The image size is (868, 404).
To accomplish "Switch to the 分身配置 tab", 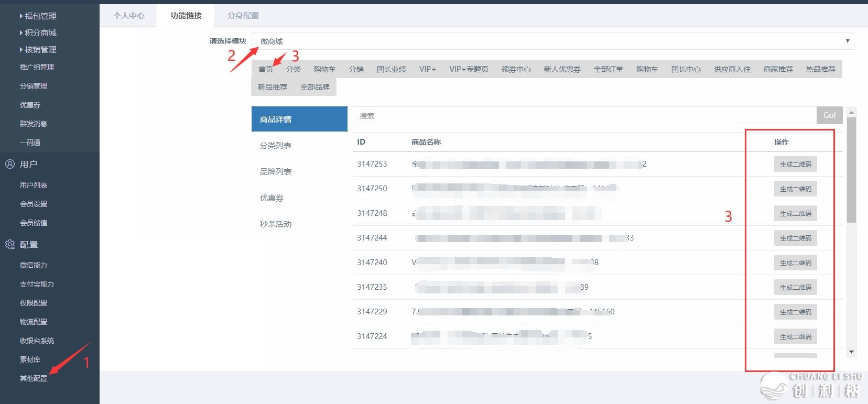I will [x=243, y=16].
